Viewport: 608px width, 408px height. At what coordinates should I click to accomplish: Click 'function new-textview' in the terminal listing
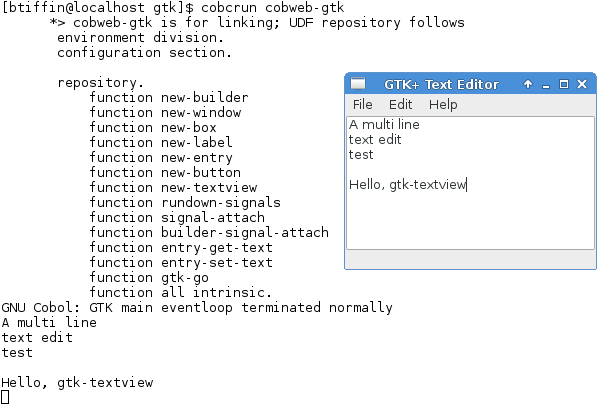pos(173,187)
